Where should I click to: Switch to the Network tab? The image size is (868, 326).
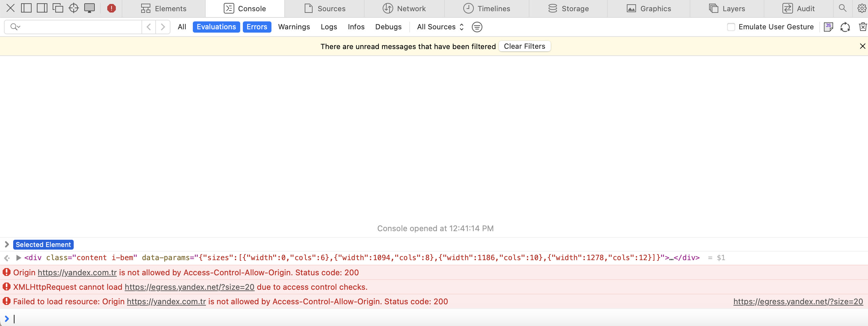point(404,9)
